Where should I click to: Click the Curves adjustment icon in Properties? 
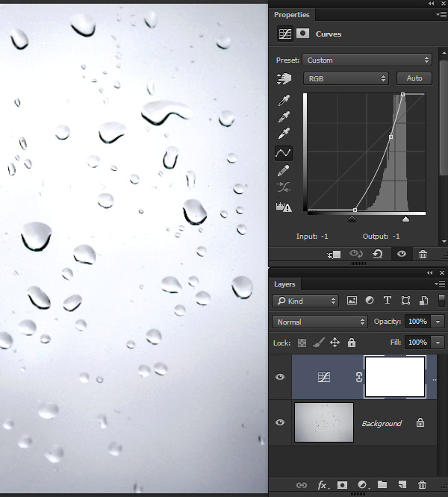(x=284, y=34)
